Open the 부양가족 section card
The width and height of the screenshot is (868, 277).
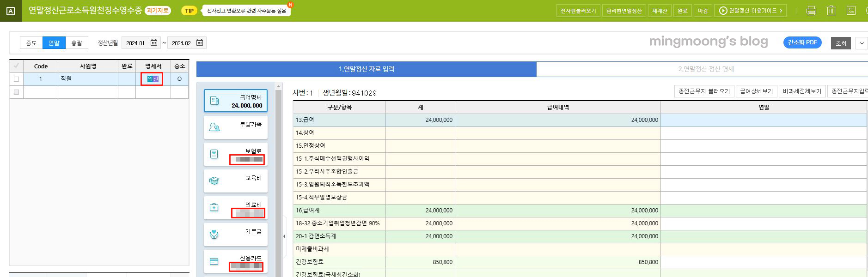point(236,127)
